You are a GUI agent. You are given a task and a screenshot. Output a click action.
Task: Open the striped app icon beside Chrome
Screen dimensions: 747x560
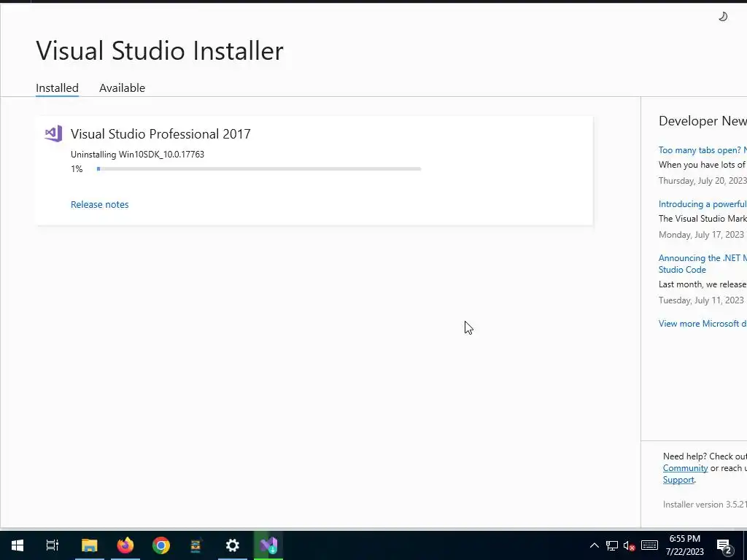196,545
